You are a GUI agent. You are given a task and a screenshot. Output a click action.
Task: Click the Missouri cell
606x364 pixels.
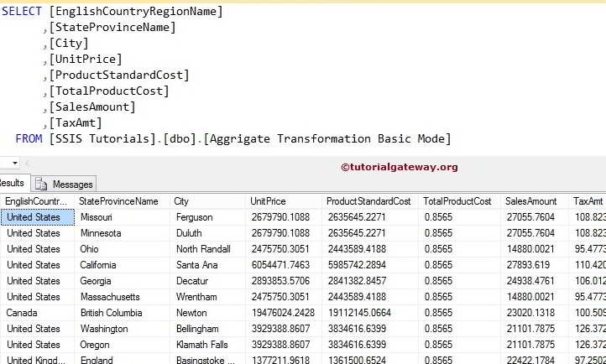coord(122,217)
